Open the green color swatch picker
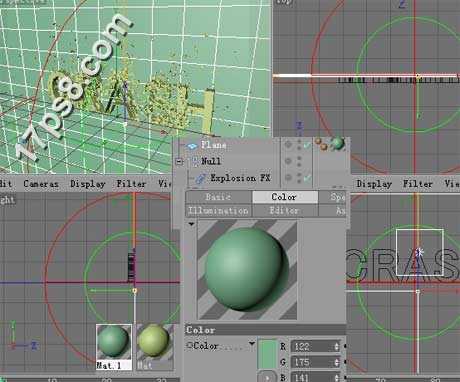Screen dimensions: 460x382 click(267, 354)
